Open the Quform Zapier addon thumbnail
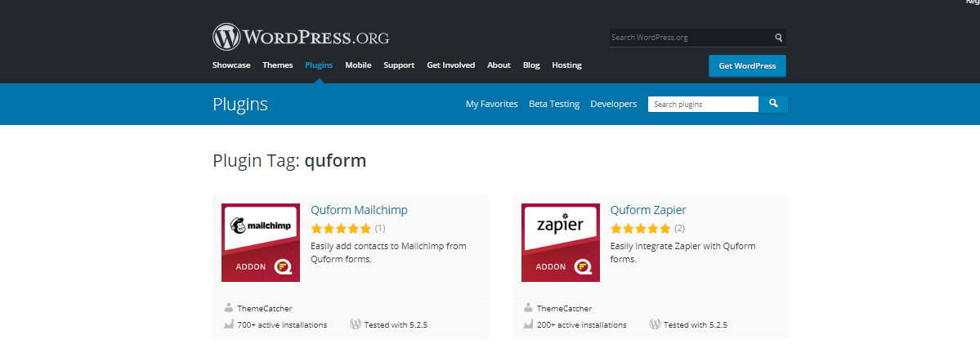Screen dimensions: 980x353 [561, 243]
